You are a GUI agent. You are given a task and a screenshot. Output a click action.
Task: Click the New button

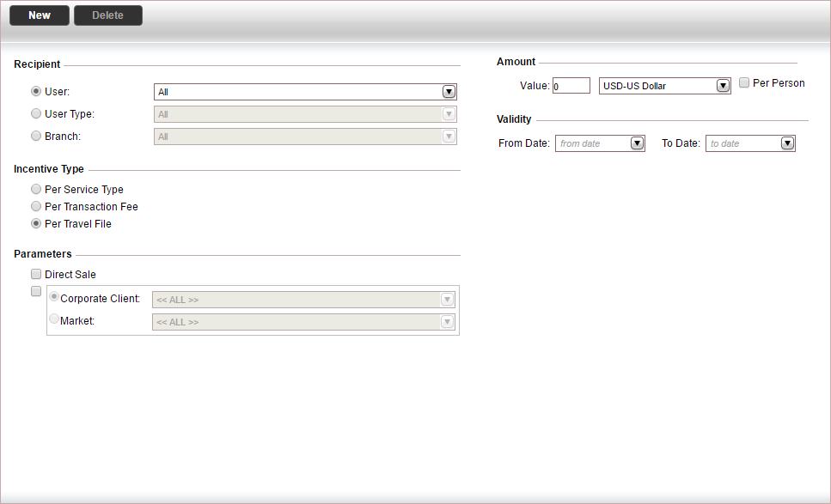click(x=40, y=15)
